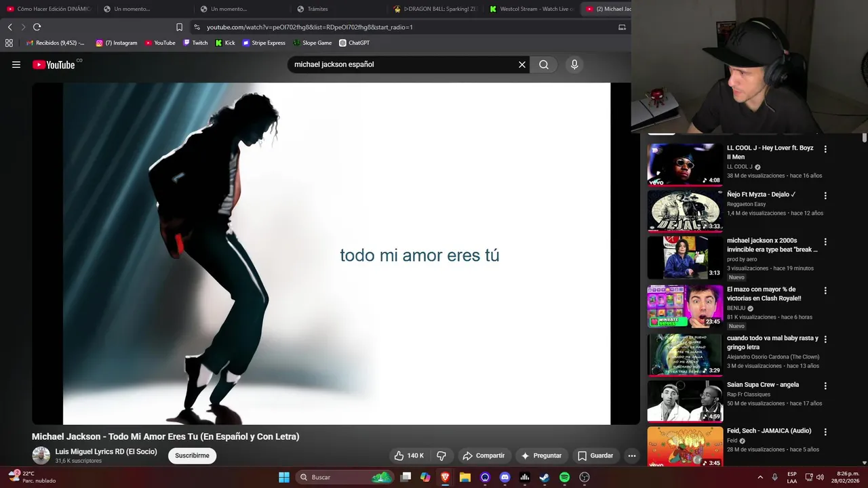
Task: Play Ñejo Ft Myzta - Dejalo thumbnail
Action: (x=685, y=211)
